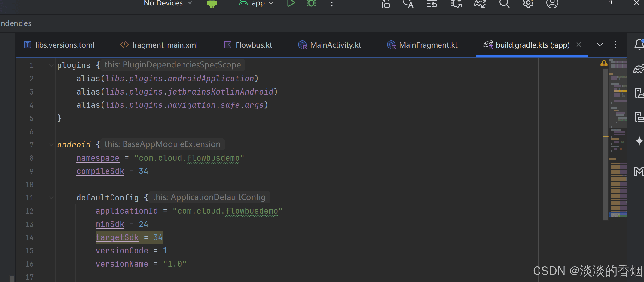Click libs.plugins.navigation.safe.args alias text

pyautogui.click(x=185, y=105)
